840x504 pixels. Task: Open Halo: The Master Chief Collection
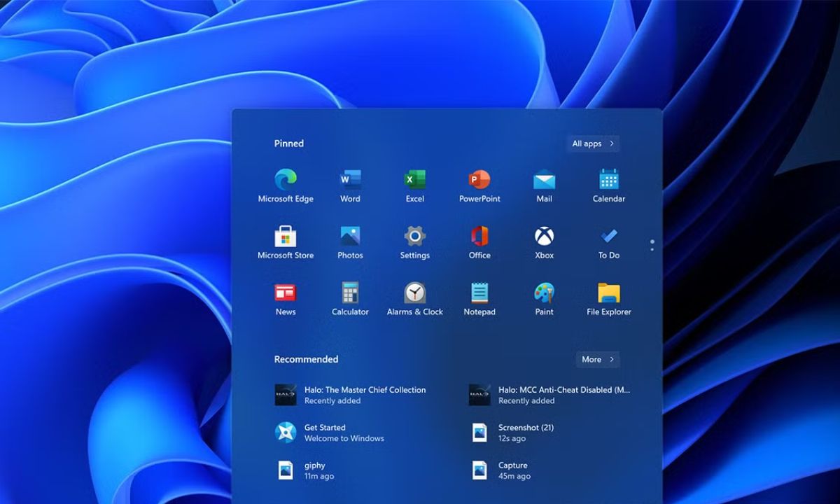tap(351, 395)
